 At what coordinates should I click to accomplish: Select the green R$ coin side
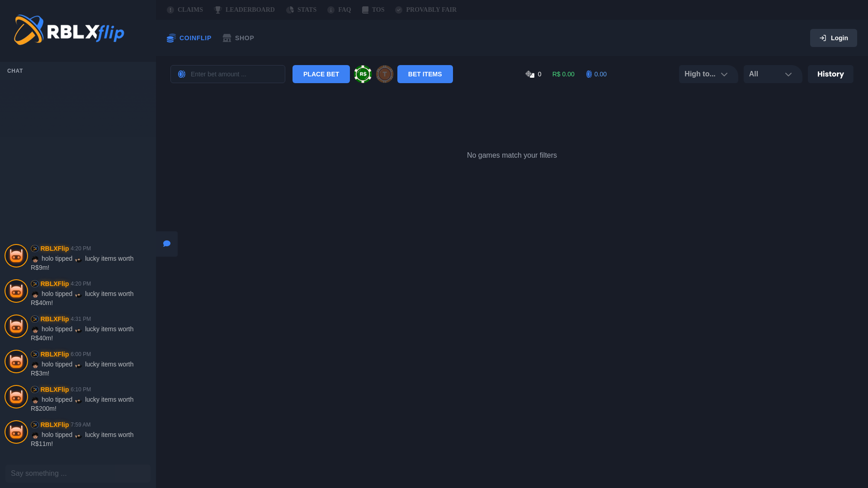point(363,74)
